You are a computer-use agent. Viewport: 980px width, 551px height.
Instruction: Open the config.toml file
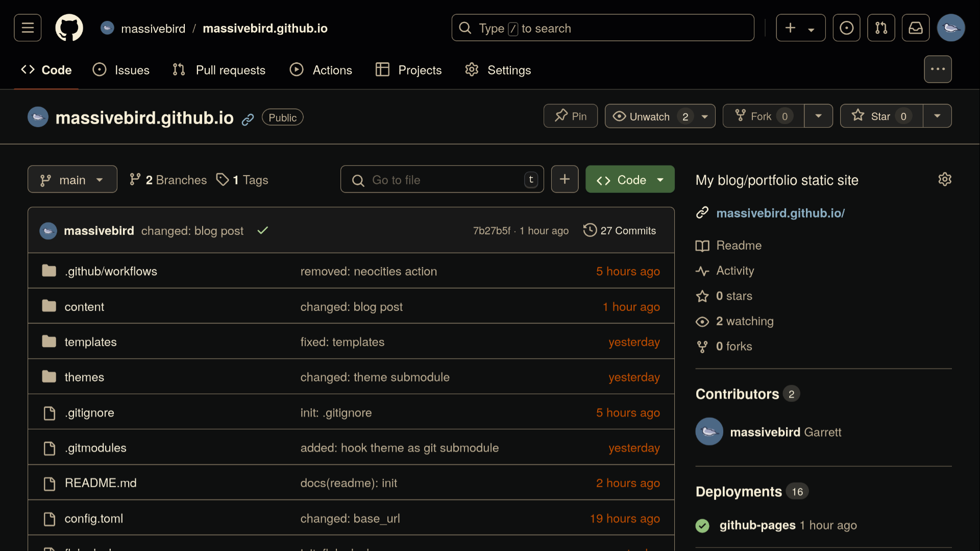(94, 519)
